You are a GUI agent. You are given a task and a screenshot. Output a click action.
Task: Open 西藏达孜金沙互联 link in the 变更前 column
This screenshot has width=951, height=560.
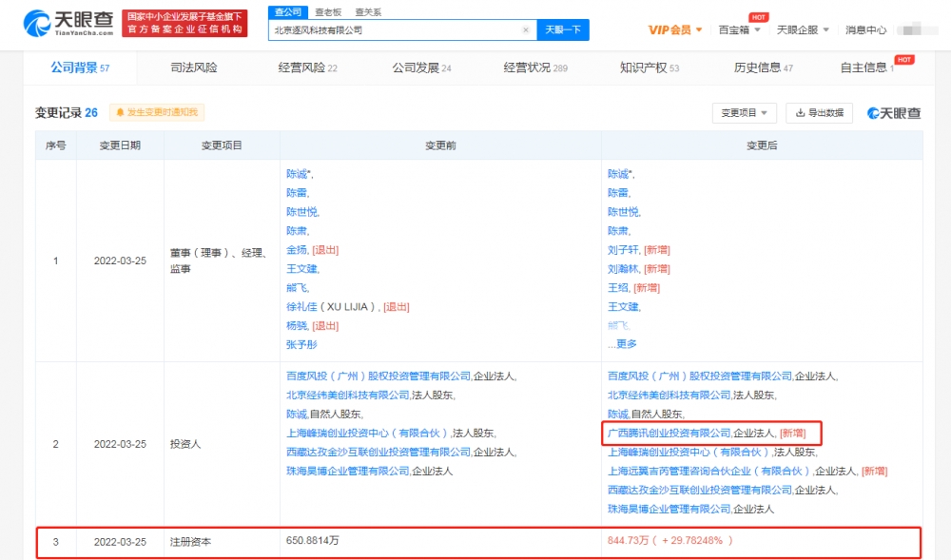(x=378, y=453)
